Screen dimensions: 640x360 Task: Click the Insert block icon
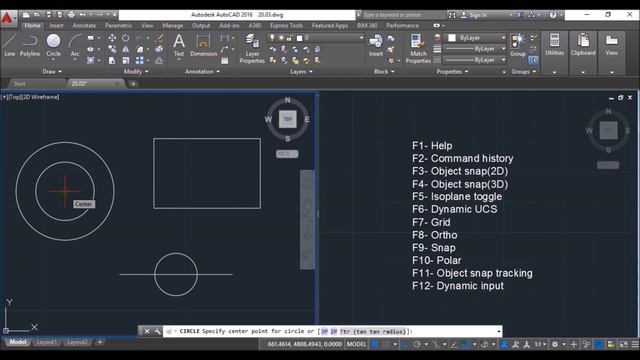376,45
